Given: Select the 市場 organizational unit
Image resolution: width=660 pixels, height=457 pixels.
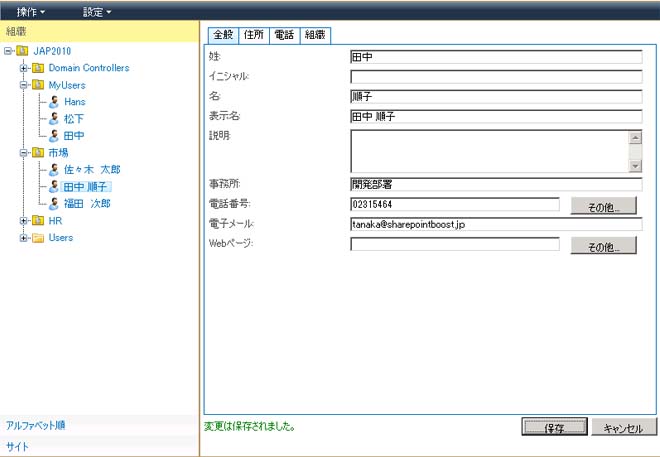Looking at the screenshot, I should 58,153.
